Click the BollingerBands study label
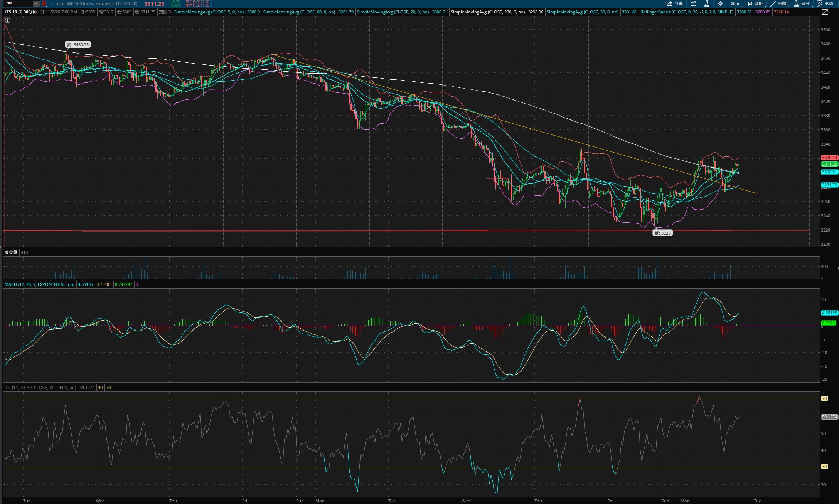This screenshot has width=839, height=504. click(x=687, y=12)
